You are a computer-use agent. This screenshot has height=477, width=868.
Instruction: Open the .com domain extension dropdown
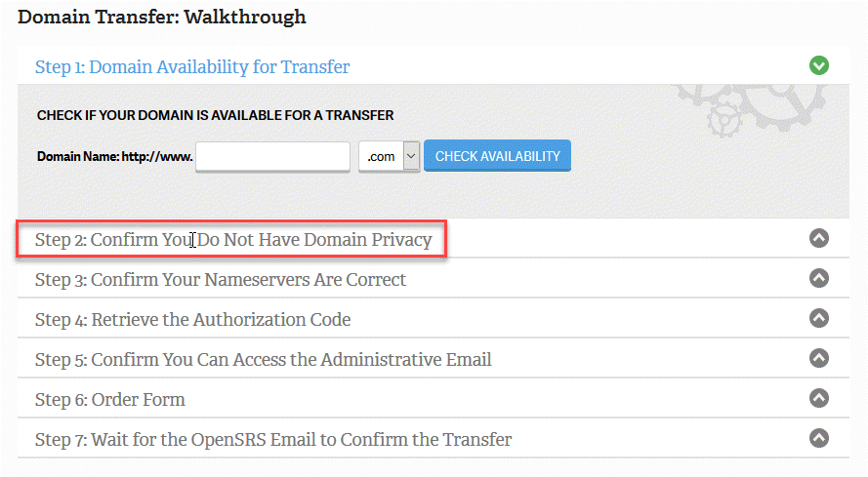389,156
